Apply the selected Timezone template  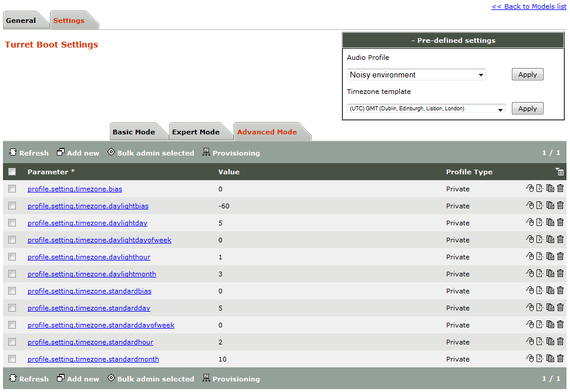coord(528,108)
